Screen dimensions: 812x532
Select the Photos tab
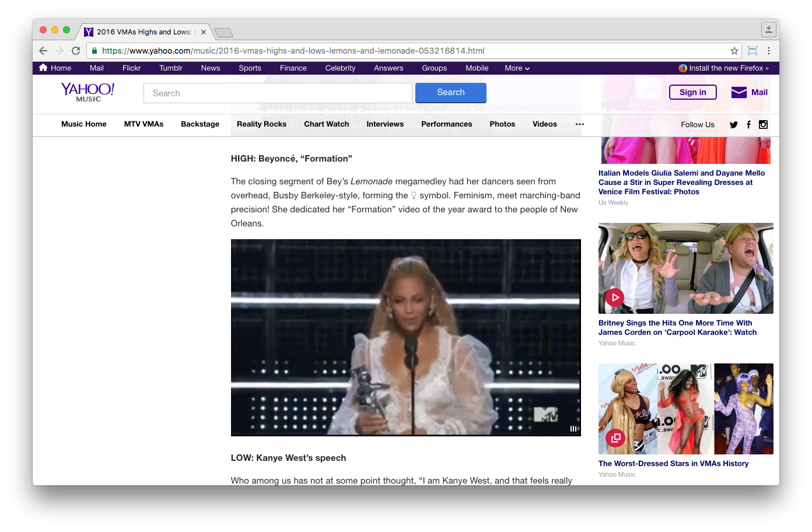click(x=502, y=124)
